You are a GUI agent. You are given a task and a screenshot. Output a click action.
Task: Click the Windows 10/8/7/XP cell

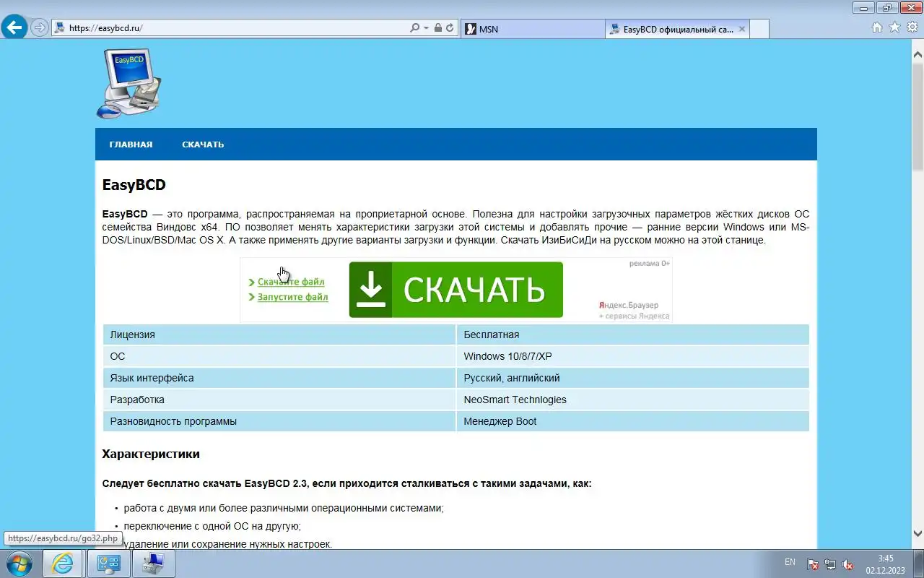pos(632,356)
